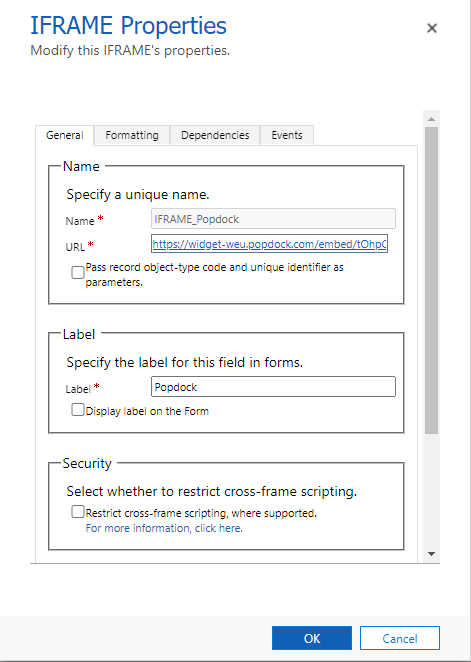The image size is (471, 662).
Task: Check Display label on the Form
Action: [x=78, y=410]
